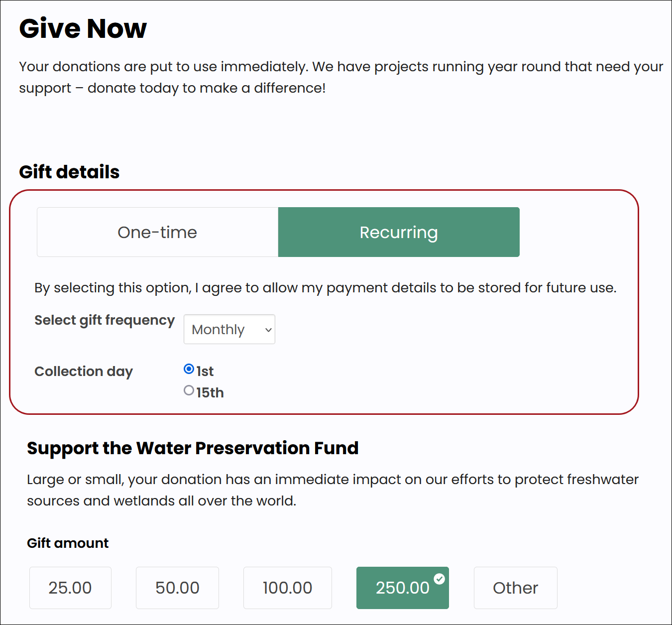Screen dimensions: 672x625
Task: Click the 15th label text
Action: 210,393
